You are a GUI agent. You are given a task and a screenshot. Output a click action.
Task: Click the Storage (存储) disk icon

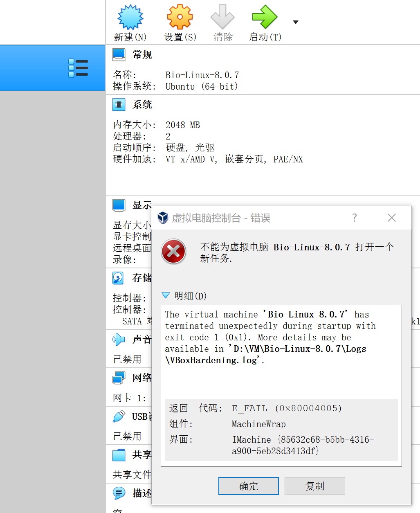coord(118,278)
